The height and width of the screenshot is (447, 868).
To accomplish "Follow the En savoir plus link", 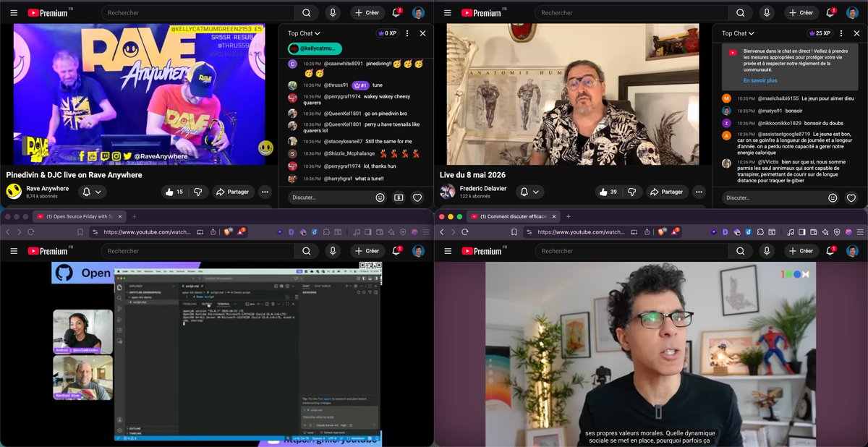I will tap(760, 80).
